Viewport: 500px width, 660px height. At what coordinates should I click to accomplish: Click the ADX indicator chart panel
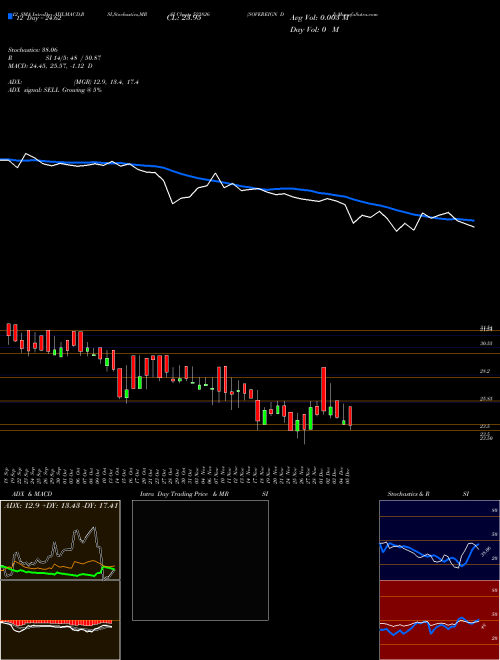click(x=60, y=540)
